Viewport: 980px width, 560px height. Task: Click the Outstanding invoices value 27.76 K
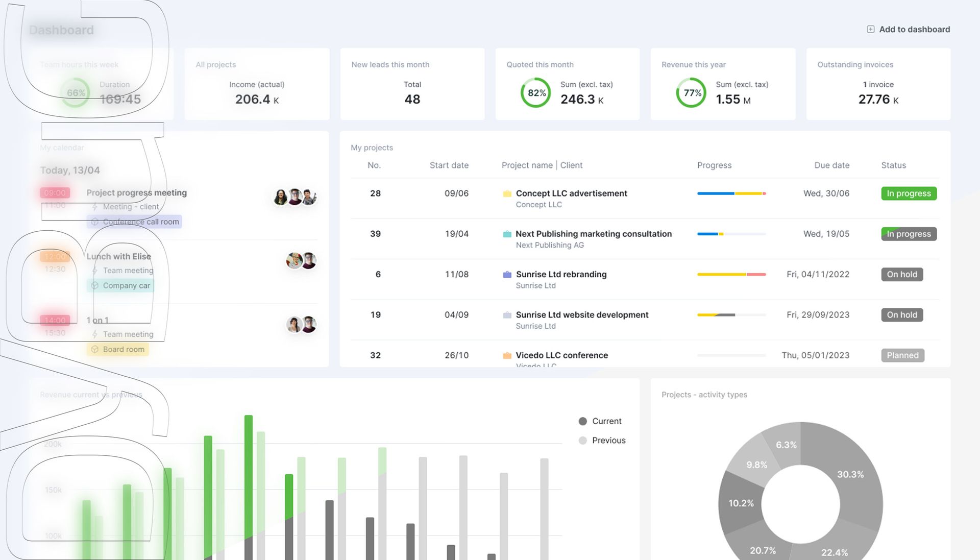point(878,100)
